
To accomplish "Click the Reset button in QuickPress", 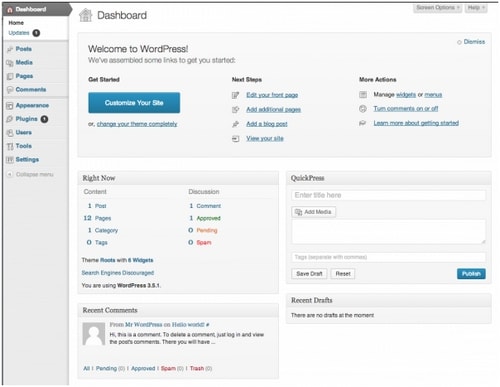I will pos(343,274).
